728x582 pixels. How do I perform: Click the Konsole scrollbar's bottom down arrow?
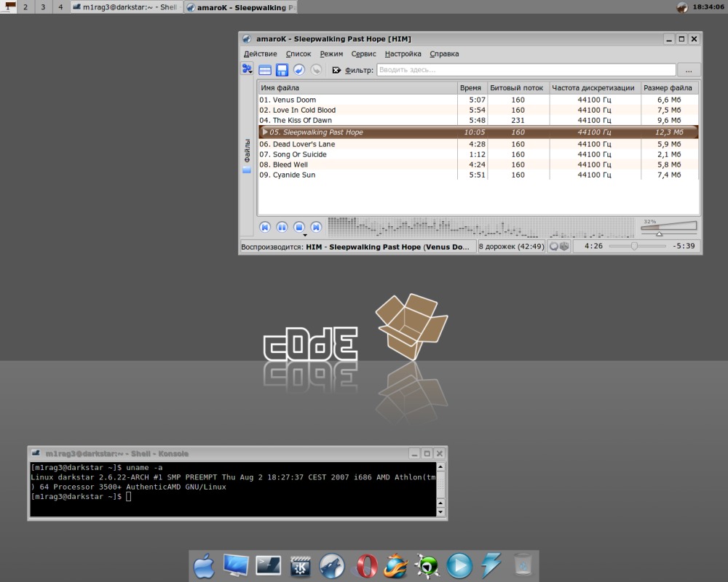pyautogui.click(x=440, y=512)
